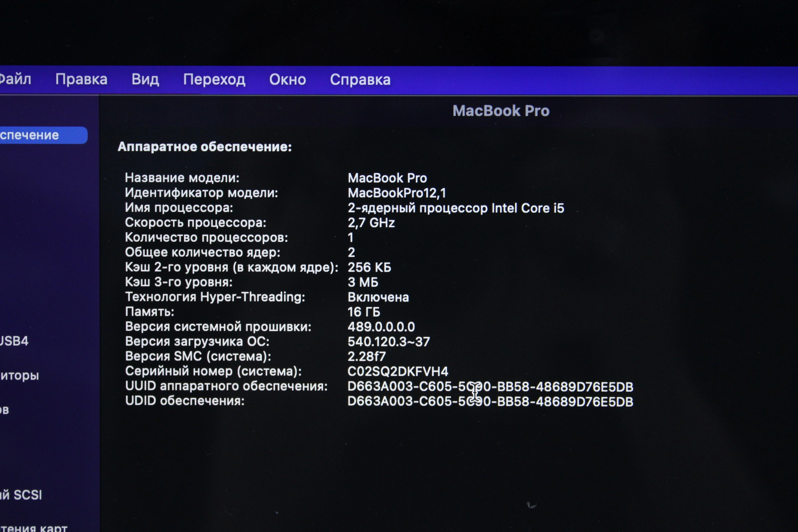The height and width of the screenshot is (532, 798).
Task: Select sidebar entry ending in 'тения карт'
Action: tap(33, 528)
